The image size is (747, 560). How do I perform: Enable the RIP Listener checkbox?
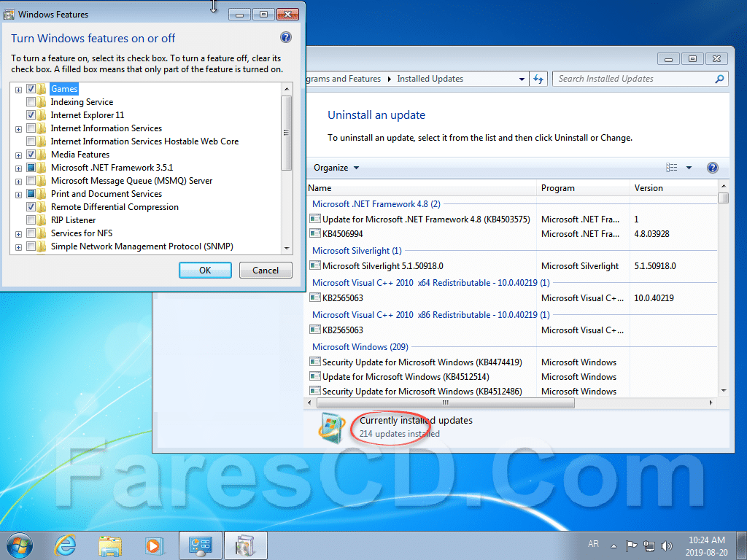tap(31, 220)
